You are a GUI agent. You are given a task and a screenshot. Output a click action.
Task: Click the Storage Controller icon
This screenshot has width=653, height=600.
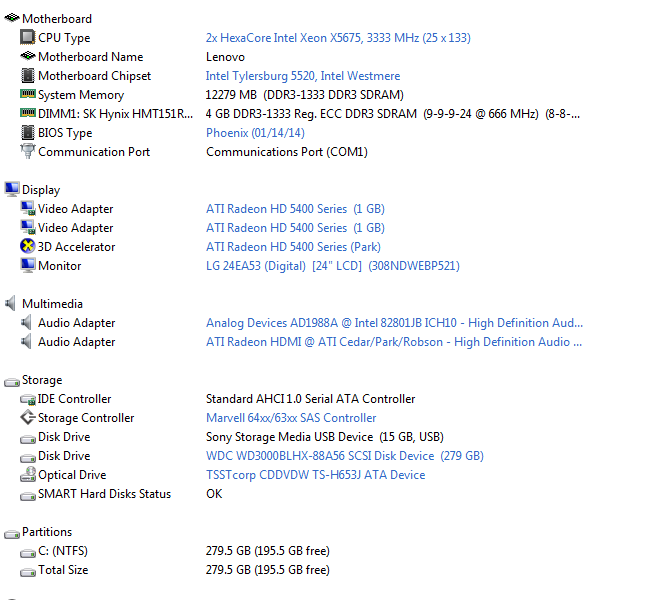click(27, 417)
